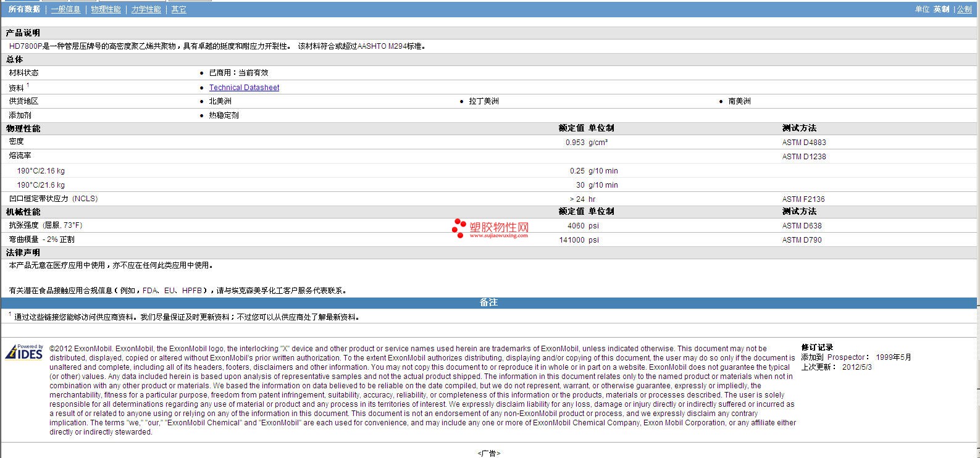Open the 其它 tab
The height and width of the screenshot is (458, 980).
pos(178,9)
